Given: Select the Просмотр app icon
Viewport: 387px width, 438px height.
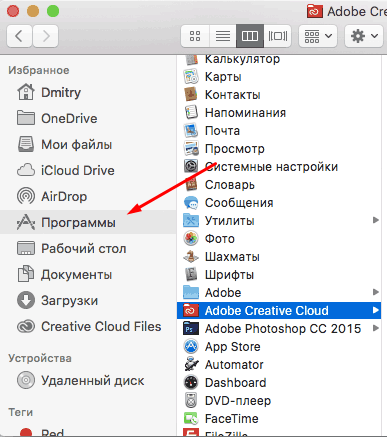Looking at the screenshot, I should point(191,149).
